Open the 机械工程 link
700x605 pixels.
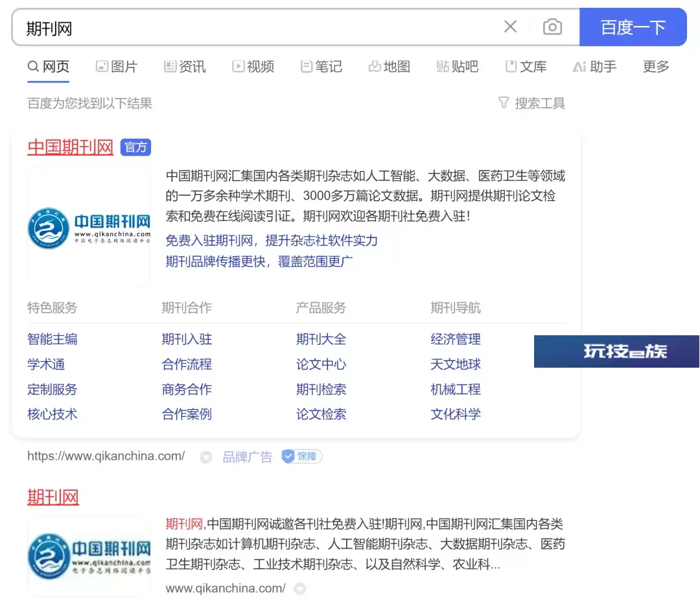(456, 389)
